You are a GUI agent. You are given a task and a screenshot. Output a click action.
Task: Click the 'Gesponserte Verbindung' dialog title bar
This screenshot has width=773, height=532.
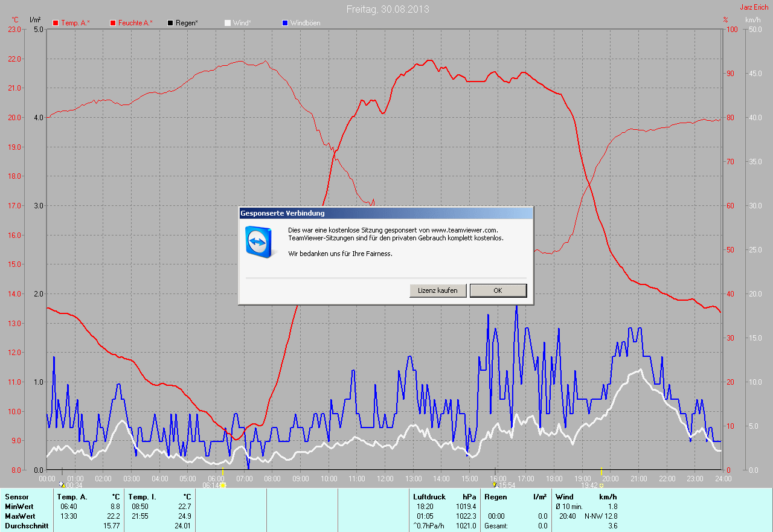386,213
